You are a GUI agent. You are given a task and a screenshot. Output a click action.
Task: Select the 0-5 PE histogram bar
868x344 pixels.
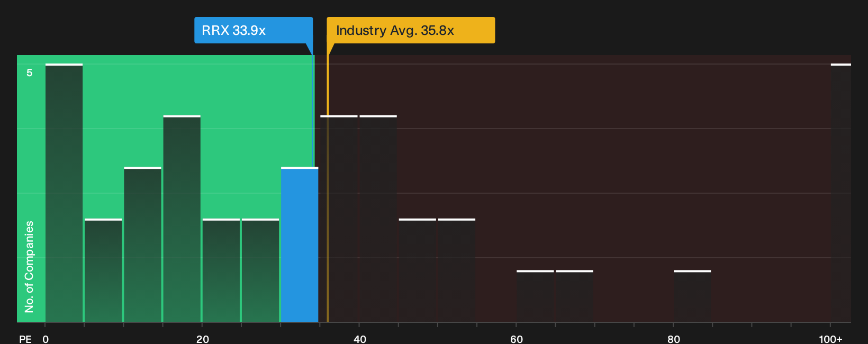pos(64,193)
